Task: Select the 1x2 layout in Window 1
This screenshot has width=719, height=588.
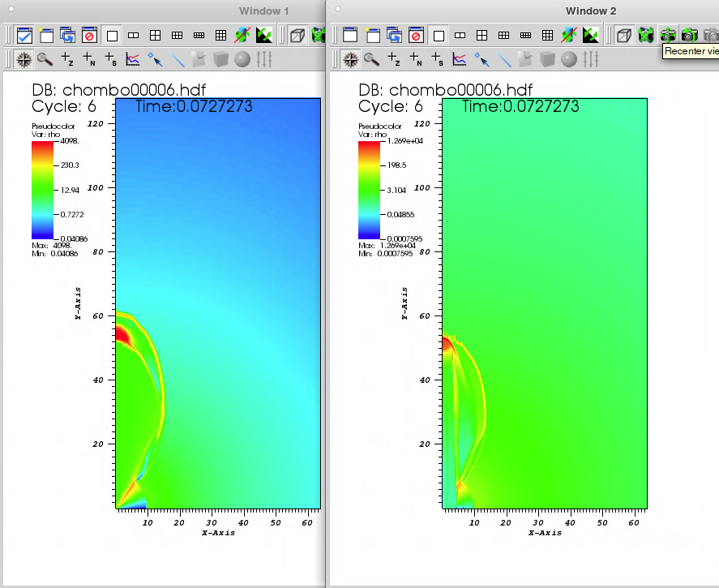Action: point(134,35)
